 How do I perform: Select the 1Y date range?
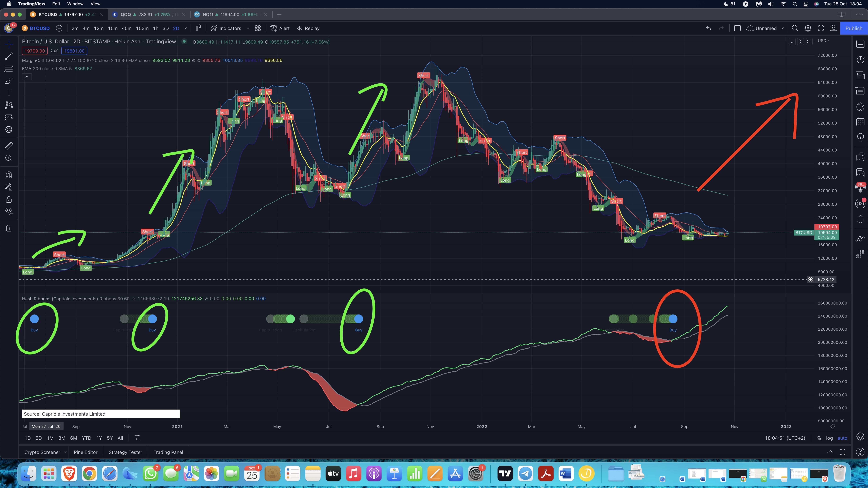pyautogui.click(x=99, y=438)
